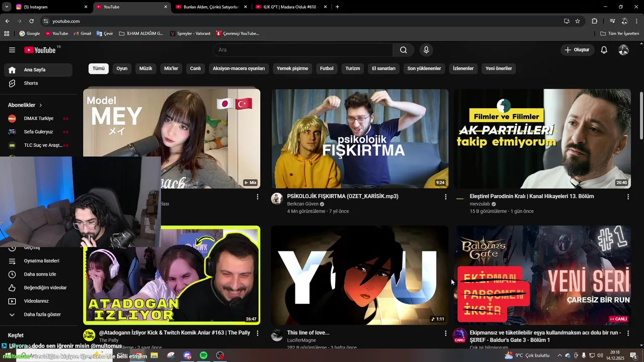Image resolution: width=644 pixels, height=362 pixels.
Task: Select the Yeni öneriler chip
Action: pos(499,68)
